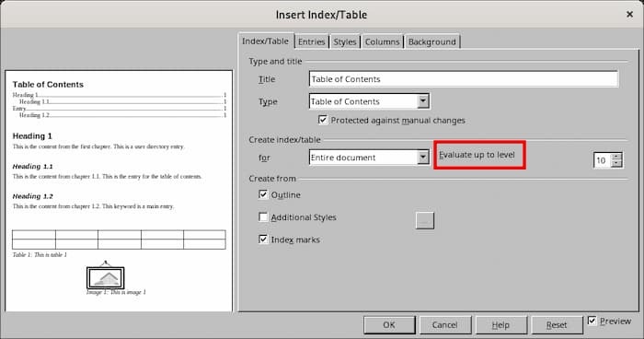Click the Cancel button
The width and height of the screenshot is (644, 339).
[x=444, y=325]
